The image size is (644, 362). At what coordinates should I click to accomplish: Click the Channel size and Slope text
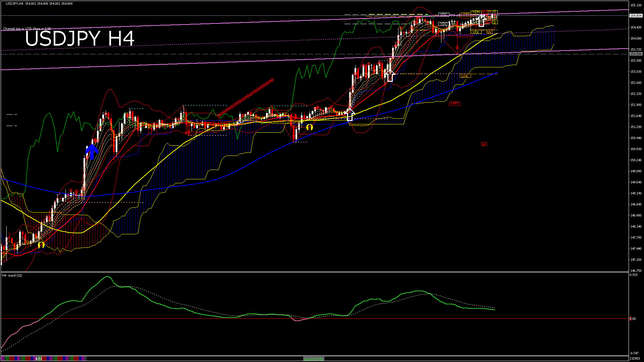pyautogui.click(x=27, y=29)
